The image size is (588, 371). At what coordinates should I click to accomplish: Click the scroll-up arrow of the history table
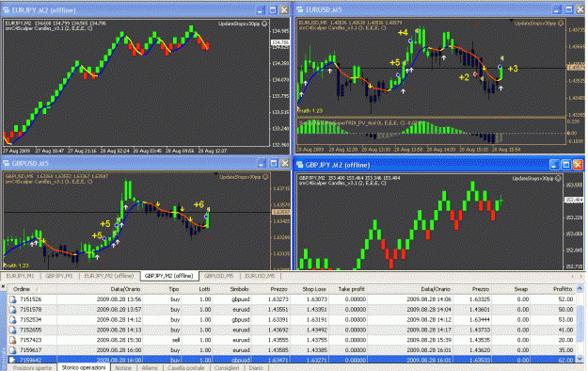pyautogui.click(x=580, y=289)
